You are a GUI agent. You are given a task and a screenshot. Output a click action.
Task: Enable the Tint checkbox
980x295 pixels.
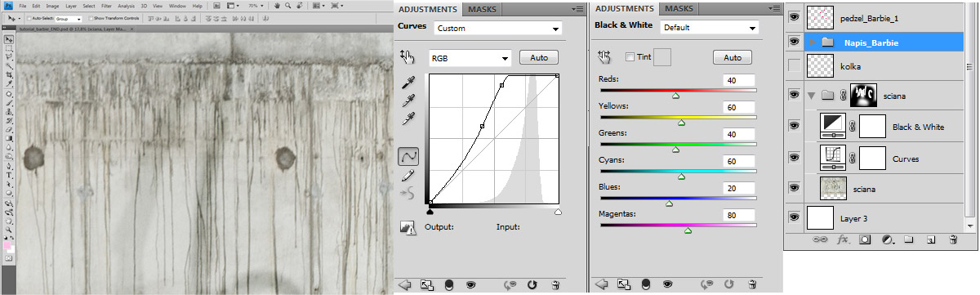[629, 57]
